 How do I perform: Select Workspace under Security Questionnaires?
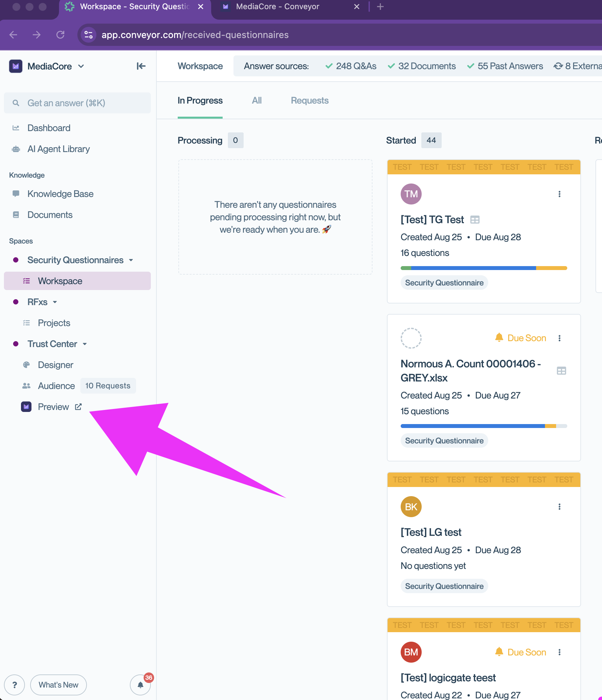pos(77,281)
